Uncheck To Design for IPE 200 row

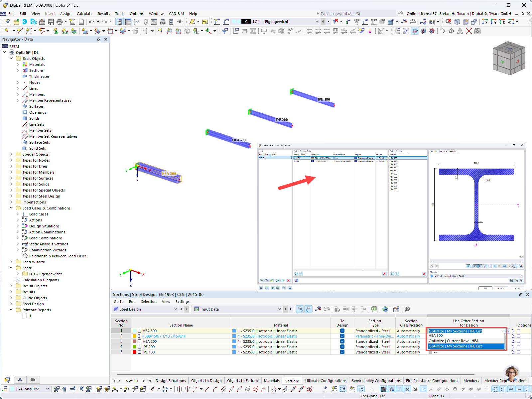coord(342,347)
